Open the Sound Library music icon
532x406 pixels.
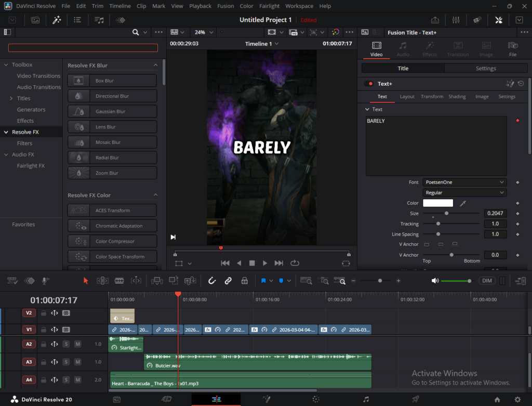pos(99,20)
